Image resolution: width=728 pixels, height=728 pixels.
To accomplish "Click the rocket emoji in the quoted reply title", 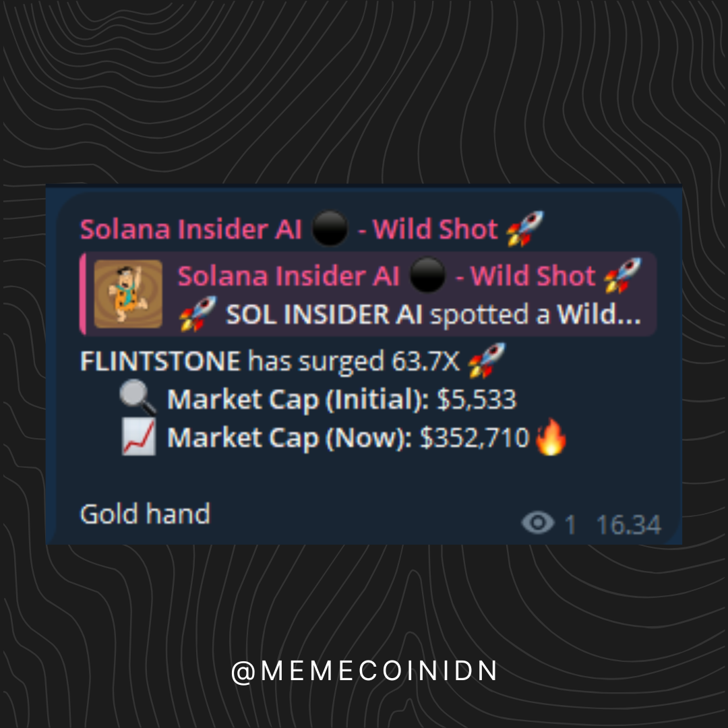I will (x=623, y=276).
